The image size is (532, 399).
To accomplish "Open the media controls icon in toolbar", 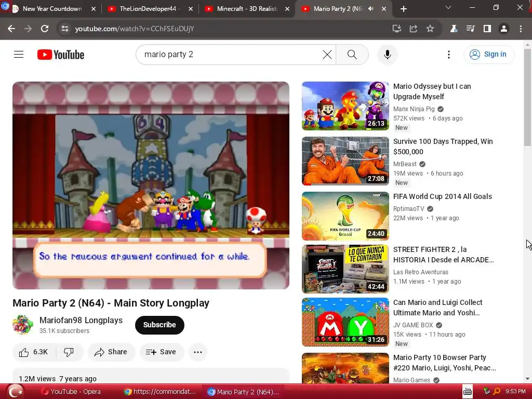I will [470, 29].
